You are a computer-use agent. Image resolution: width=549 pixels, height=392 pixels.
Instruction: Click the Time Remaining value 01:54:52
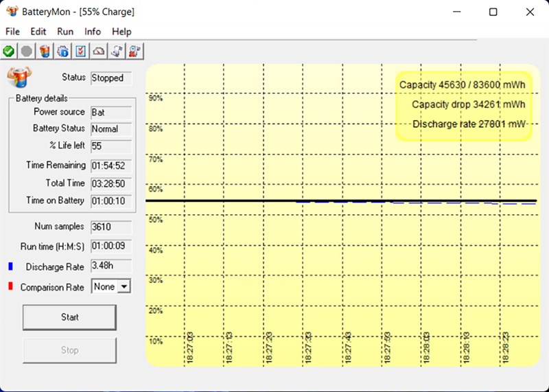pyautogui.click(x=111, y=165)
